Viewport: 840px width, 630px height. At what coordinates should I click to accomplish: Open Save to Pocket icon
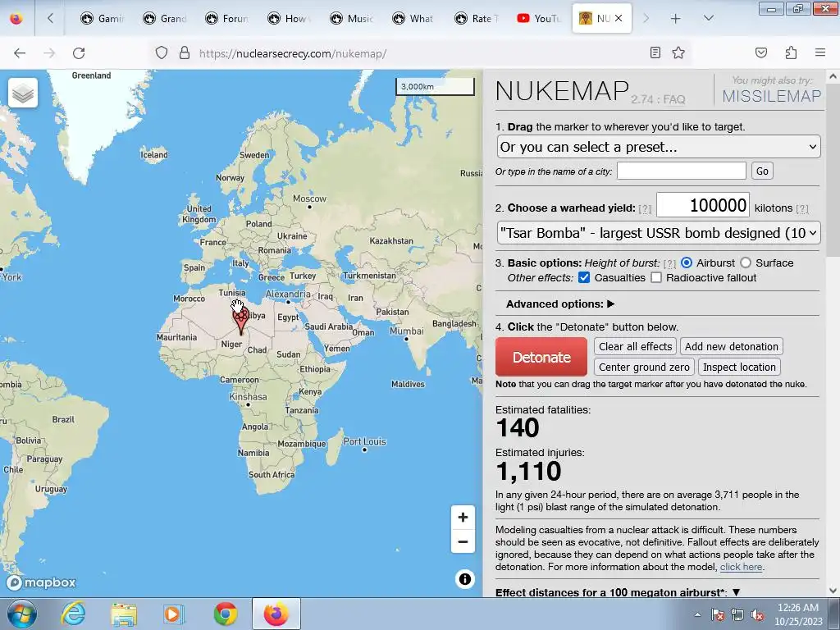coord(760,52)
